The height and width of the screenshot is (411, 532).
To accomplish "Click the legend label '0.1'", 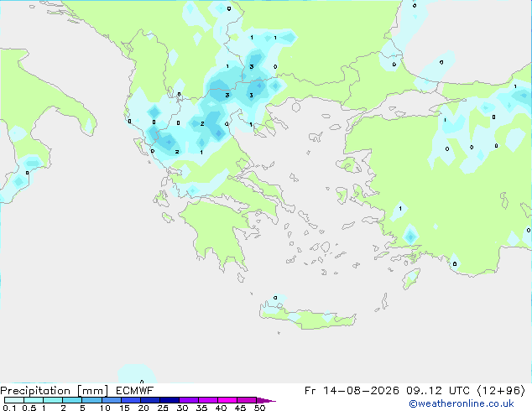I will [9, 408].
